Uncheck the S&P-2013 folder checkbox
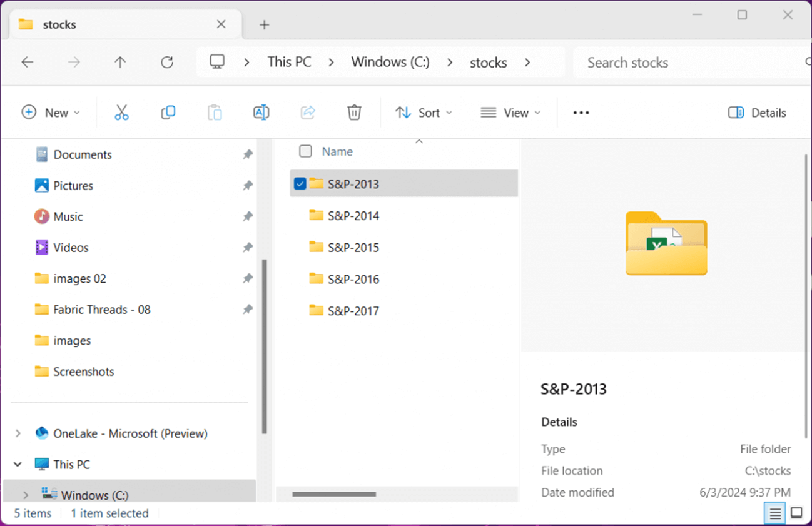Image resolution: width=812 pixels, height=526 pixels. tap(300, 184)
